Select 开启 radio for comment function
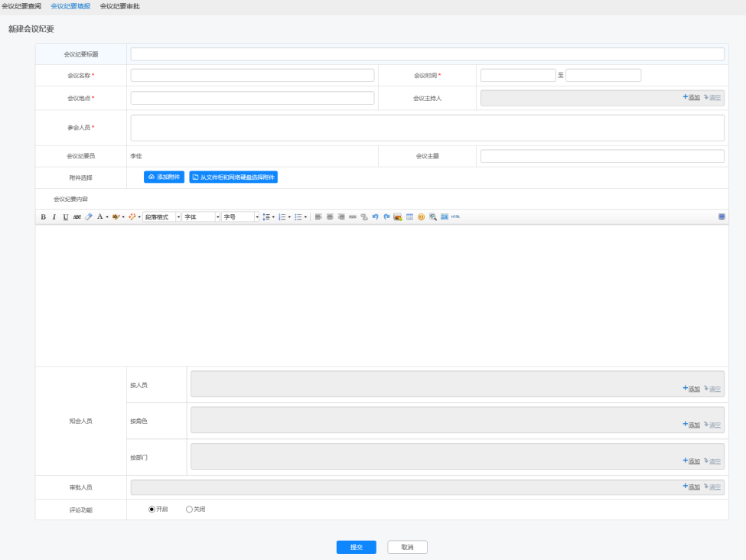 click(151, 510)
